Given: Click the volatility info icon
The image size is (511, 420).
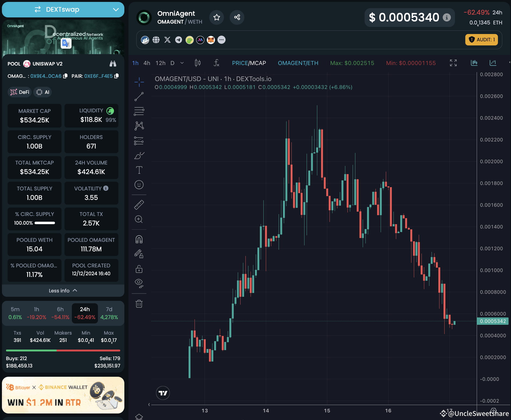Looking at the screenshot, I should click(x=106, y=188).
